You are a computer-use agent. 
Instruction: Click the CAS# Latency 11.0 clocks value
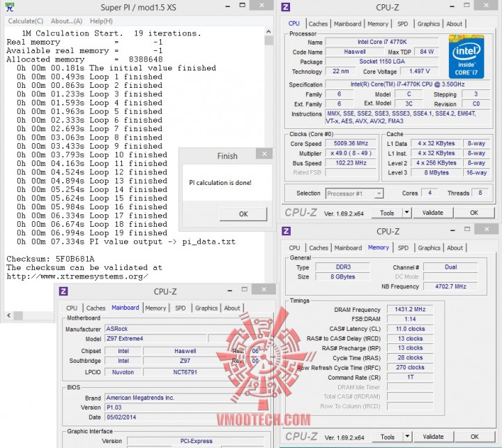(x=410, y=329)
